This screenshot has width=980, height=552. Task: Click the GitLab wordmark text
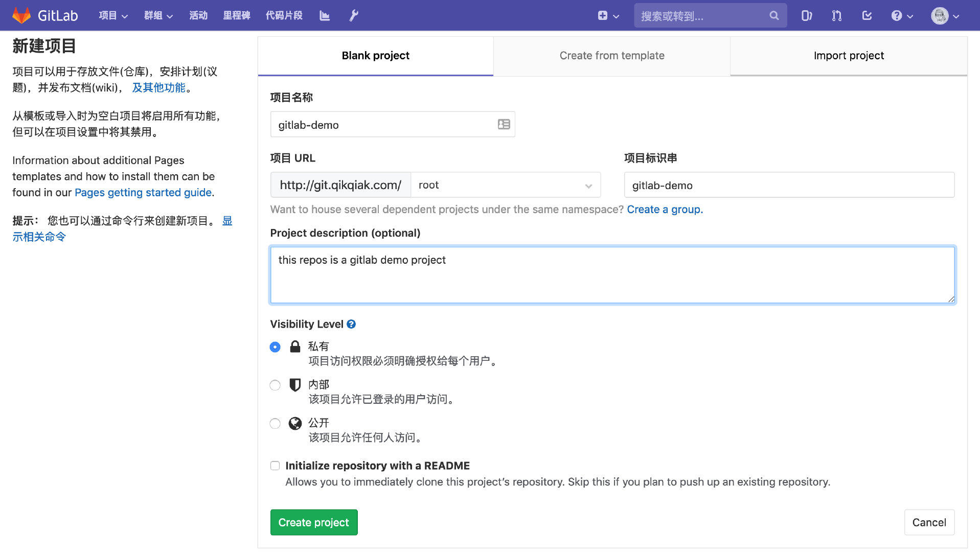[x=58, y=16]
